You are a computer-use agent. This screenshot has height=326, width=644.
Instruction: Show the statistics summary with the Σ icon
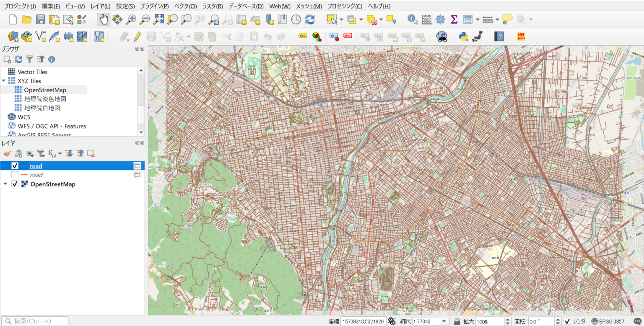click(454, 19)
